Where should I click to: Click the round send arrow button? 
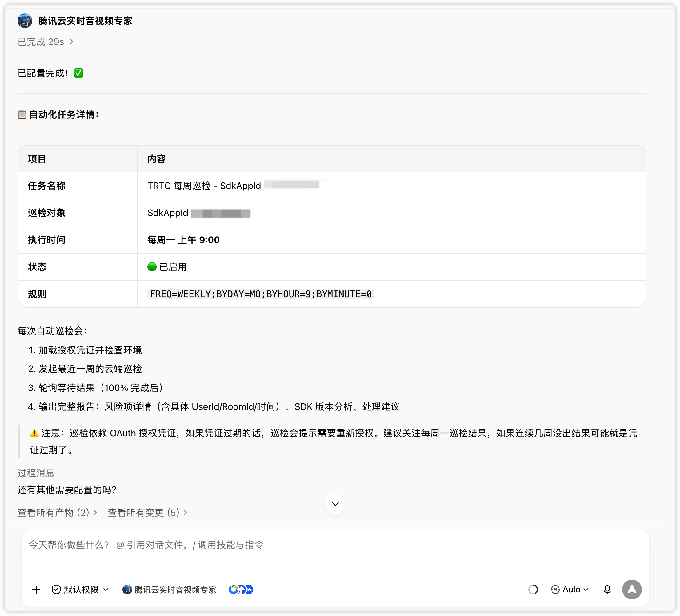pyautogui.click(x=632, y=589)
